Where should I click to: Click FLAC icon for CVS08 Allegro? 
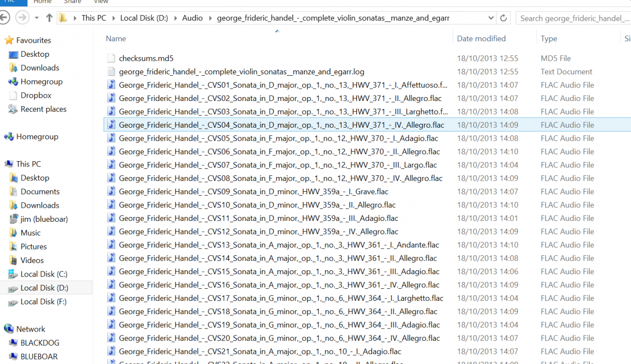click(x=112, y=178)
